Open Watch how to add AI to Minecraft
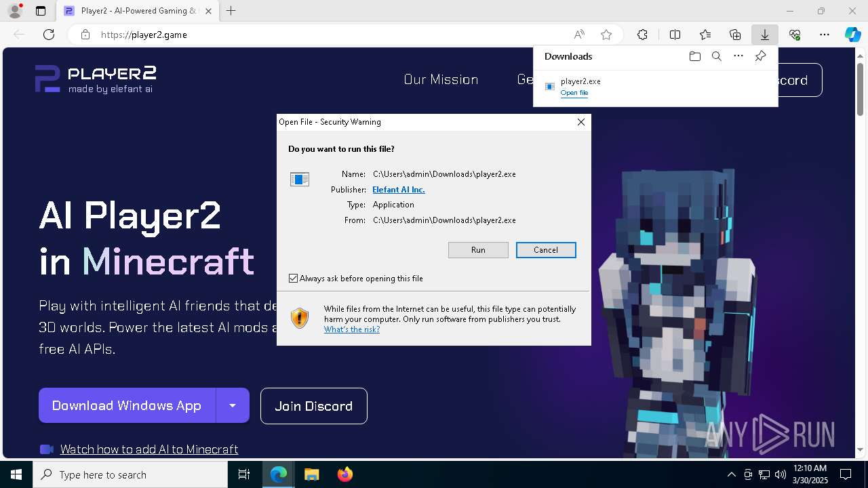The width and height of the screenshot is (868, 488). pyautogui.click(x=149, y=449)
